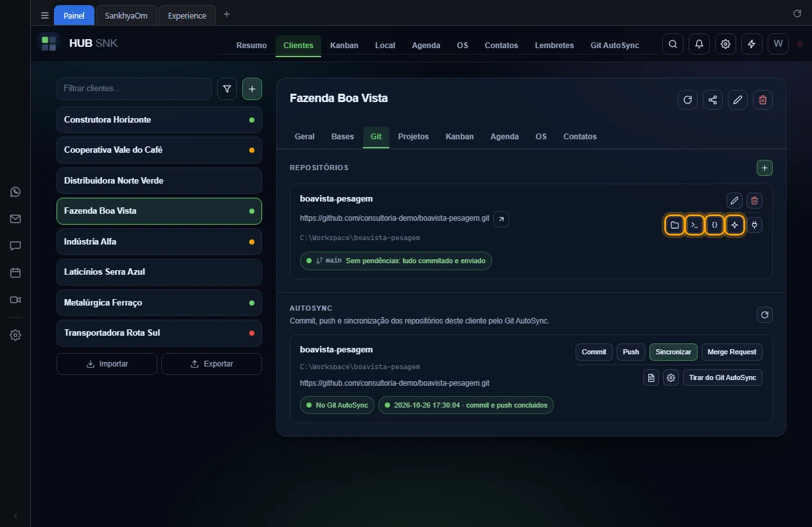The height and width of the screenshot is (527, 812).
Task: Select client Distribuidora Norte Verde
Action: (x=159, y=180)
